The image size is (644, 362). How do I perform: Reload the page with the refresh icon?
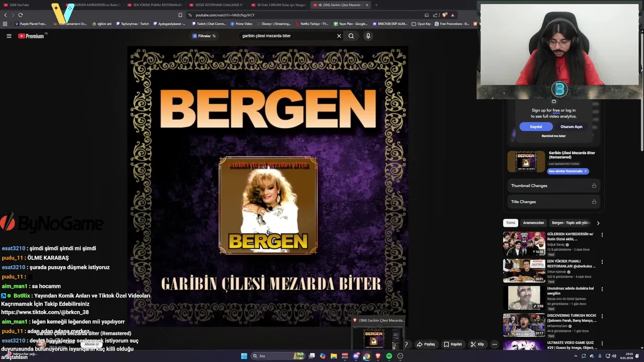(21, 15)
